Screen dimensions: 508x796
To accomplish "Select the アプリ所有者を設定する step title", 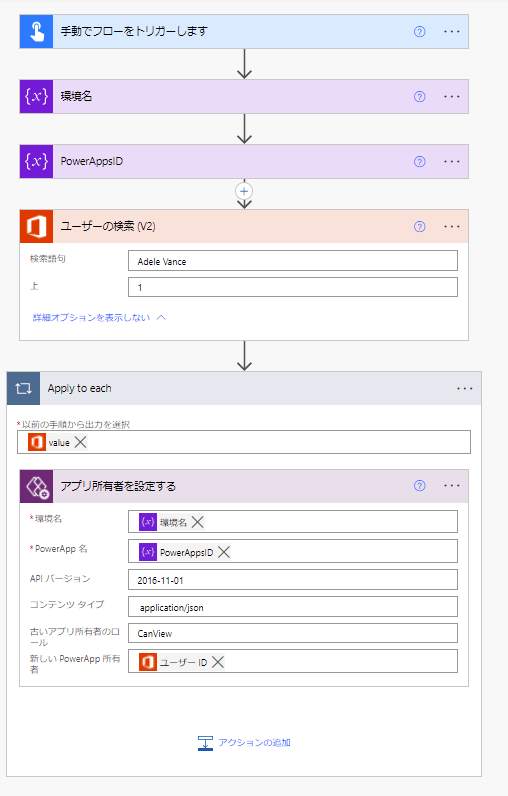I will 118,486.
